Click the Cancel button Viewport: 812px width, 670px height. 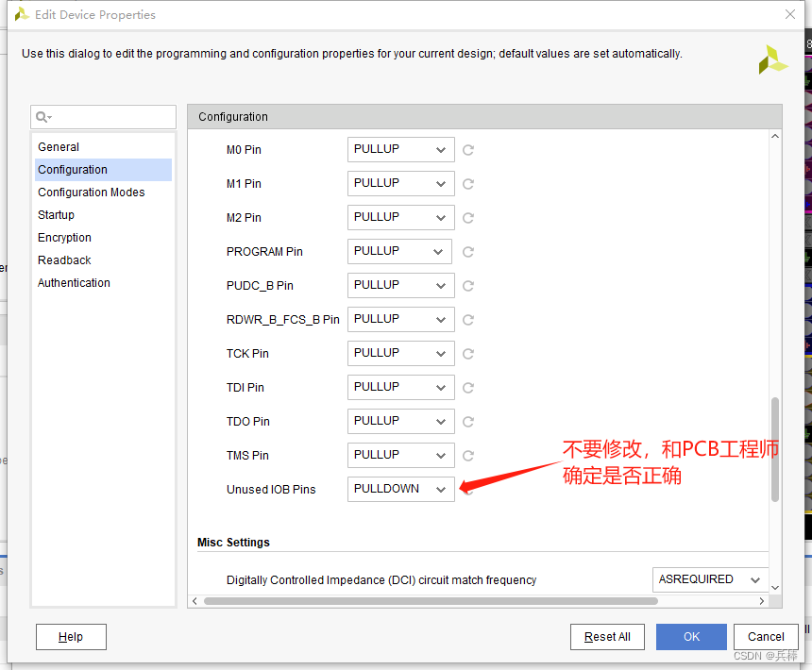[x=766, y=637]
